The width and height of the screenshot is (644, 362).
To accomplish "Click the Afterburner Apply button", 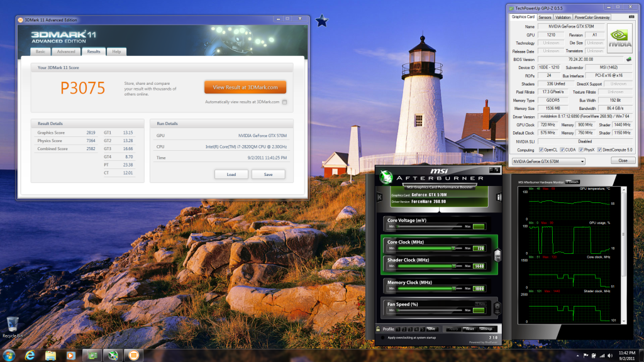I will (453, 329).
